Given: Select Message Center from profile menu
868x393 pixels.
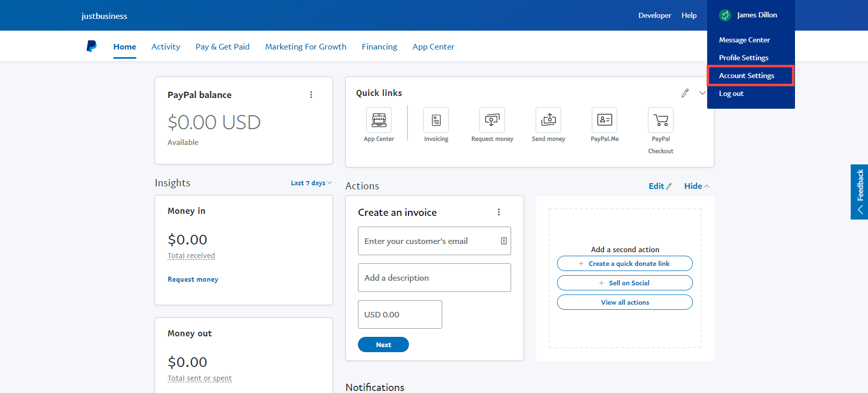Looking at the screenshot, I should 744,40.
